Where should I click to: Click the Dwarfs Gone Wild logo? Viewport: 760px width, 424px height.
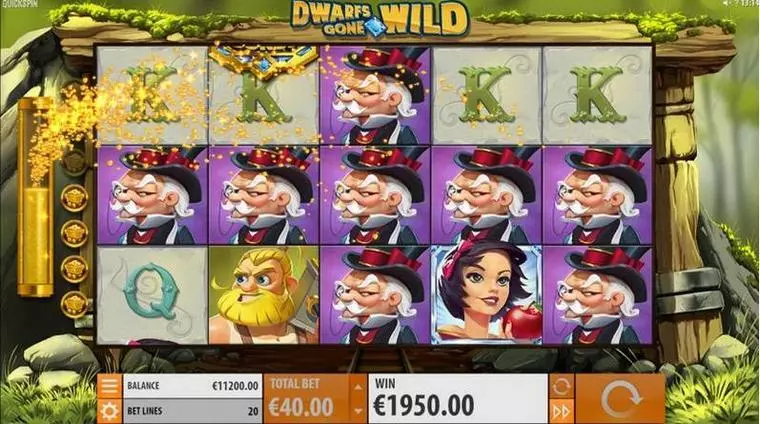click(380, 19)
